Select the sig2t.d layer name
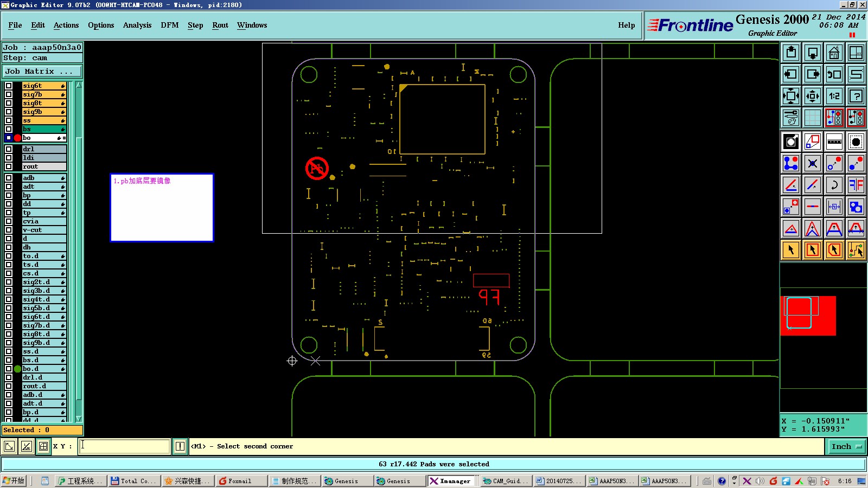 (44, 282)
